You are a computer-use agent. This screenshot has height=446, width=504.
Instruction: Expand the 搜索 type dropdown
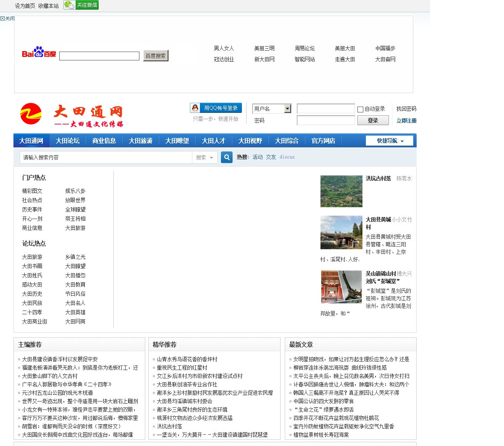coord(205,157)
